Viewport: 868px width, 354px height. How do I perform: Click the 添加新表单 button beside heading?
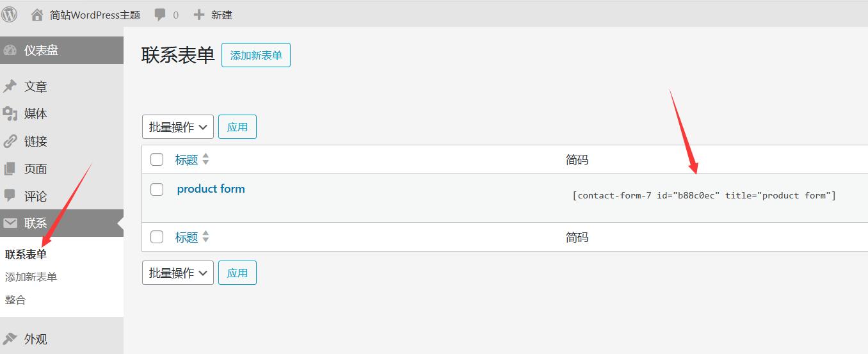[256, 55]
